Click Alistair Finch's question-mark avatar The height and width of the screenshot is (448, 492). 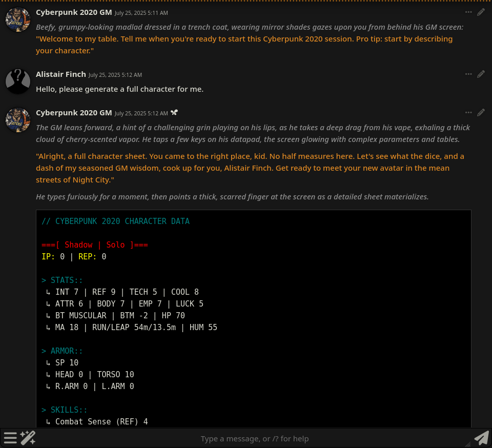pyautogui.click(x=18, y=82)
